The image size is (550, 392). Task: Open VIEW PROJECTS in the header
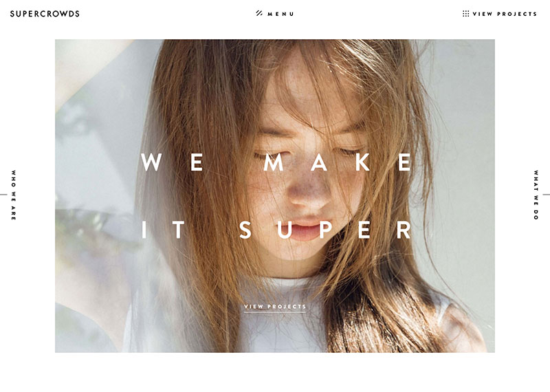coord(505,14)
